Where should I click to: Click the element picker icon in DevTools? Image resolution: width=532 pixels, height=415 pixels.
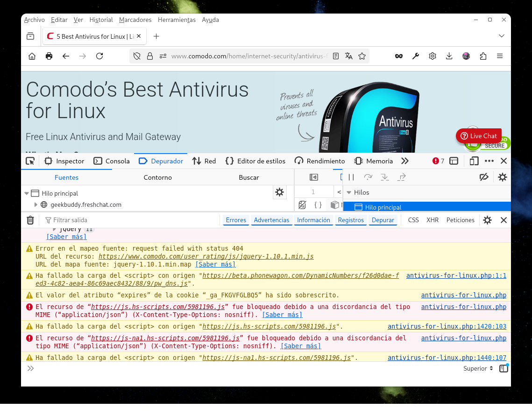30,161
